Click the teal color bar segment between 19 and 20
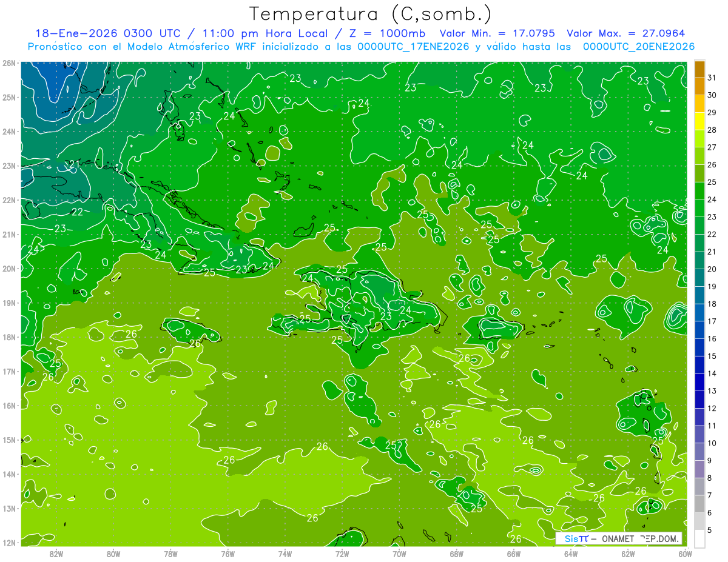Viewport: 728px width, 562px height. pos(699,278)
